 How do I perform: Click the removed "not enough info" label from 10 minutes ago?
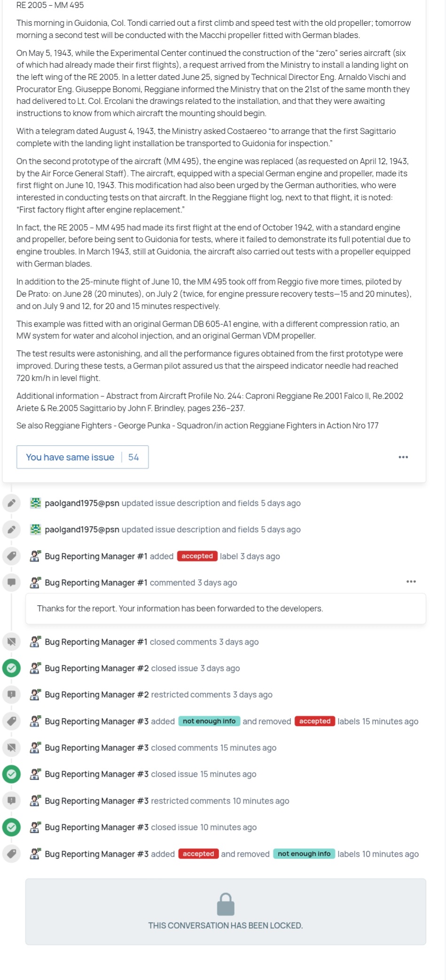pyautogui.click(x=304, y=854)
